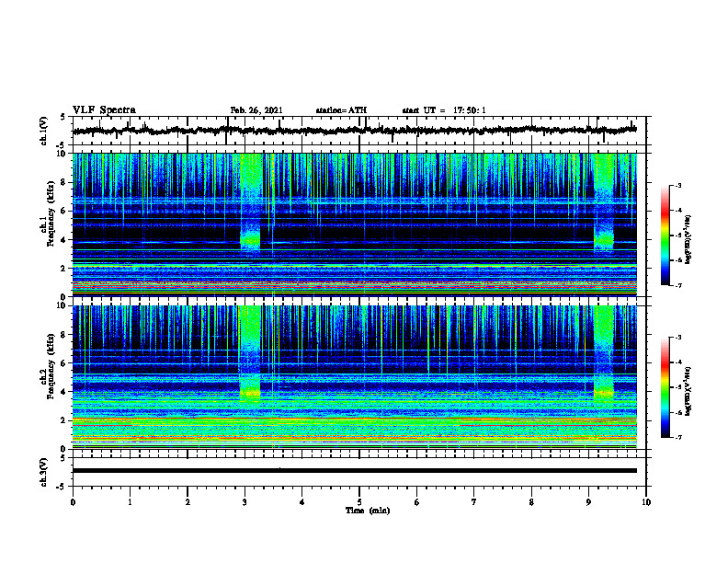This screenshot has height=563, width=728.
Task: Click the 9-minute broadband burst in ch.1 spectrogram
Action: tap(604, 202)
